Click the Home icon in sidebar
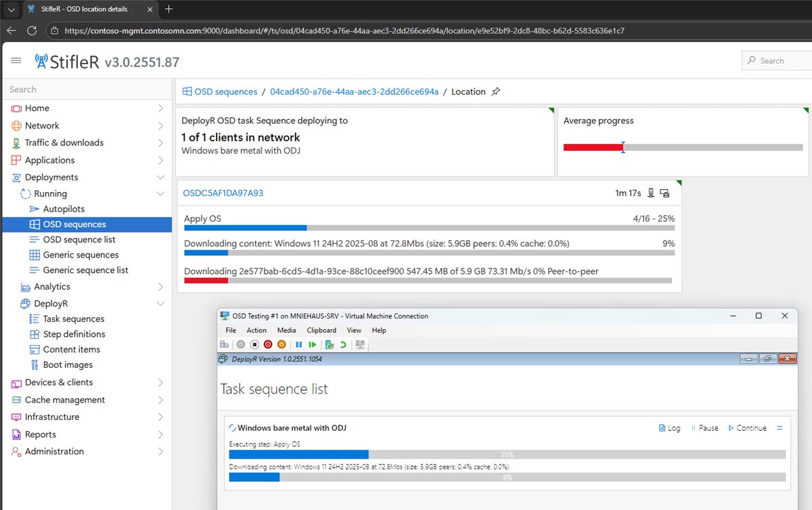The image size is (812, 510). 16,108
